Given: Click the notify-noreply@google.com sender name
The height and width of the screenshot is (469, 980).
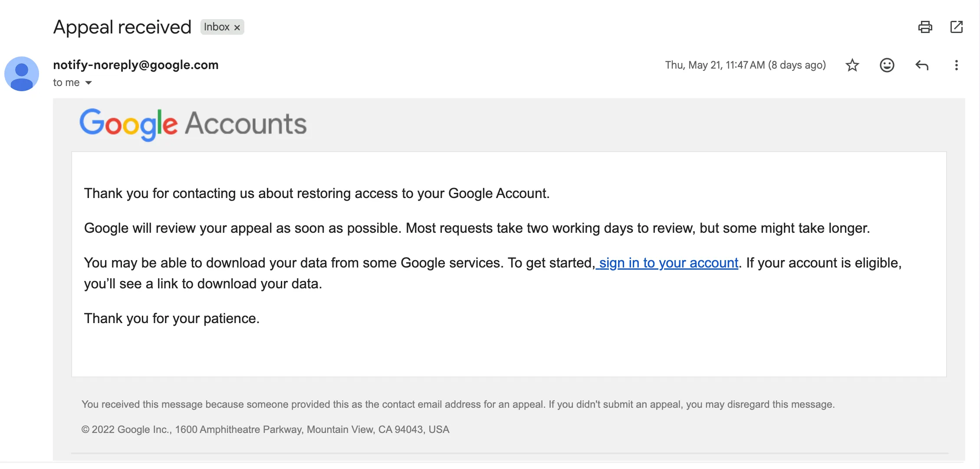Looking at the screenshot, I should [x=136, y=65].
